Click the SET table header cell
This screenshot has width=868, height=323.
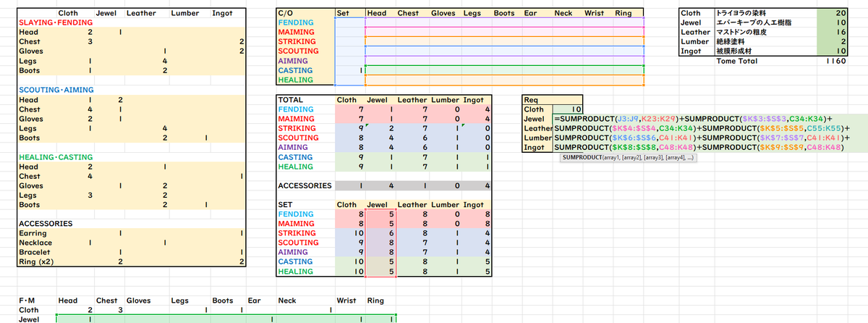(x=285, y=204)
